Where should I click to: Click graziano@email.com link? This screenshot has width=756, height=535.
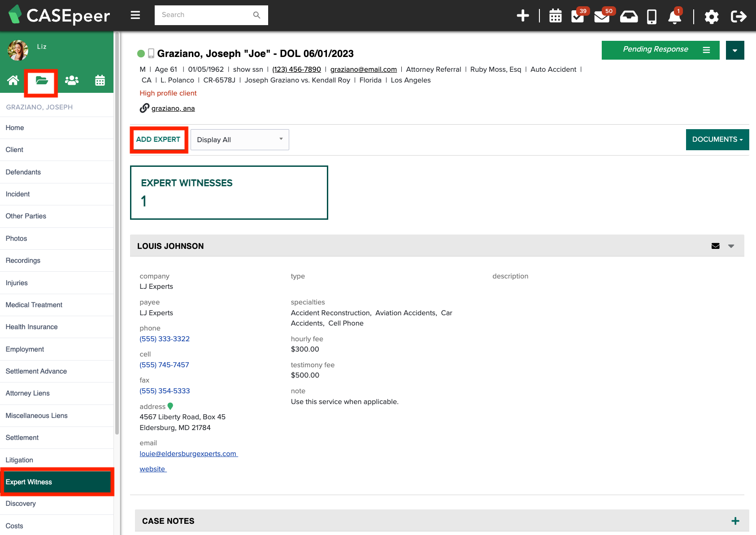pyautogui.click(x=364, y=70)
